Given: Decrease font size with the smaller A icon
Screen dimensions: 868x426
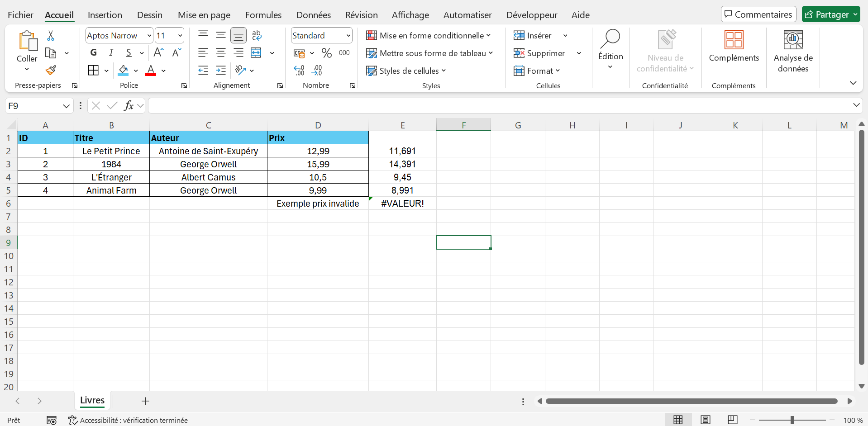Looking at the screenshot, I should (x=176, y=52).
